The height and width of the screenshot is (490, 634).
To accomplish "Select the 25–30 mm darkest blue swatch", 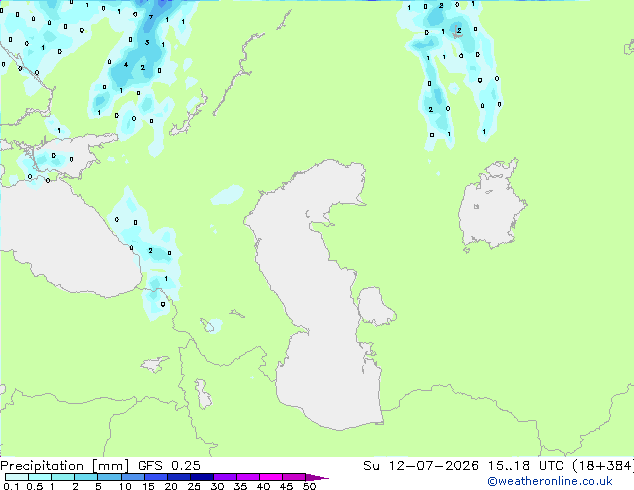I will pyautogui.click(x=202, y=477).
